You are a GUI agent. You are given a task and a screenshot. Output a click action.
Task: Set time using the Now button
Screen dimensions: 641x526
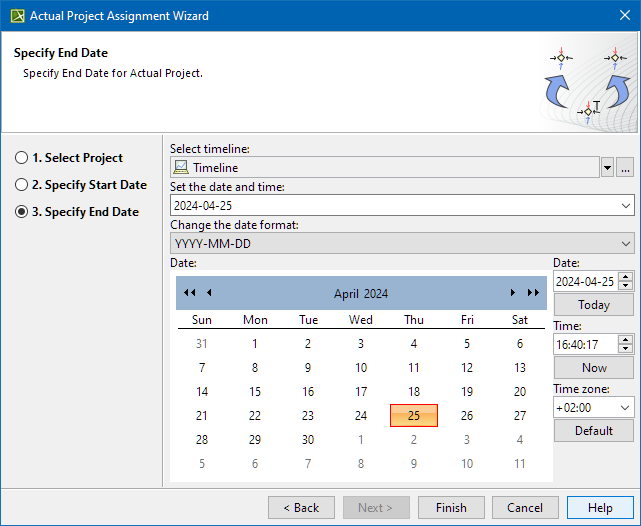593,367
